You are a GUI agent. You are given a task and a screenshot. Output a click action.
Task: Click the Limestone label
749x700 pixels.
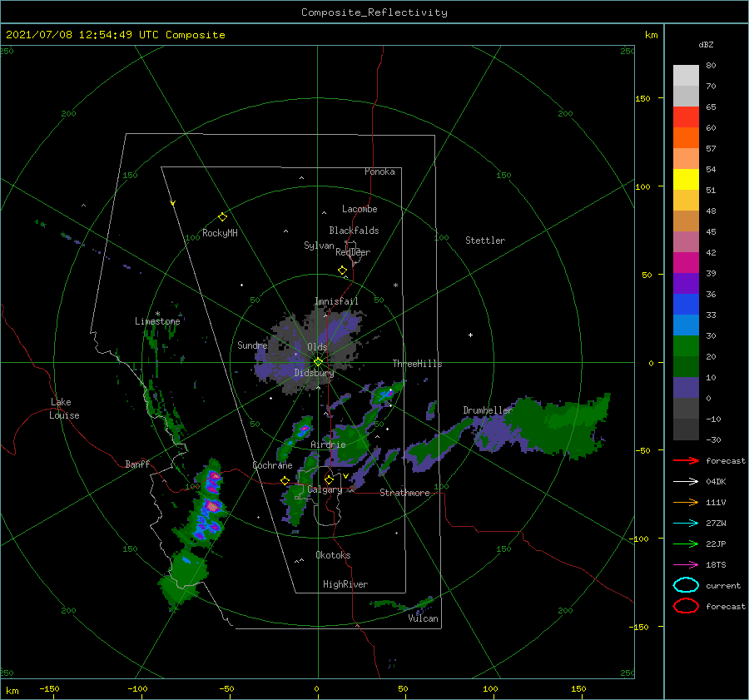point(157,321)
